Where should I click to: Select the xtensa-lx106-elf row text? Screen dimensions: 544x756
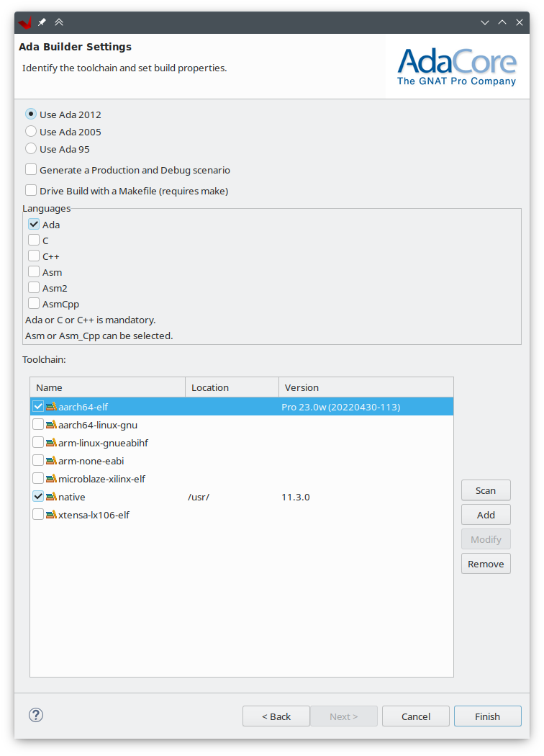94,515
